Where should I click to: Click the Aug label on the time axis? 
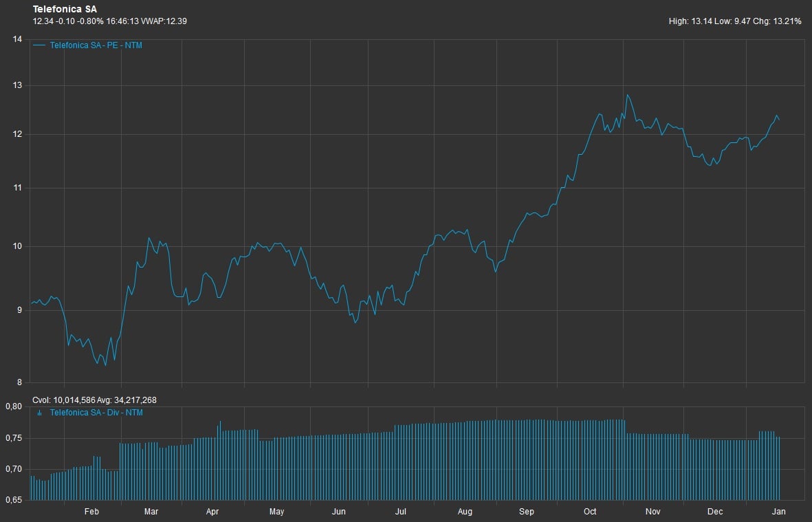pos(465,512)
